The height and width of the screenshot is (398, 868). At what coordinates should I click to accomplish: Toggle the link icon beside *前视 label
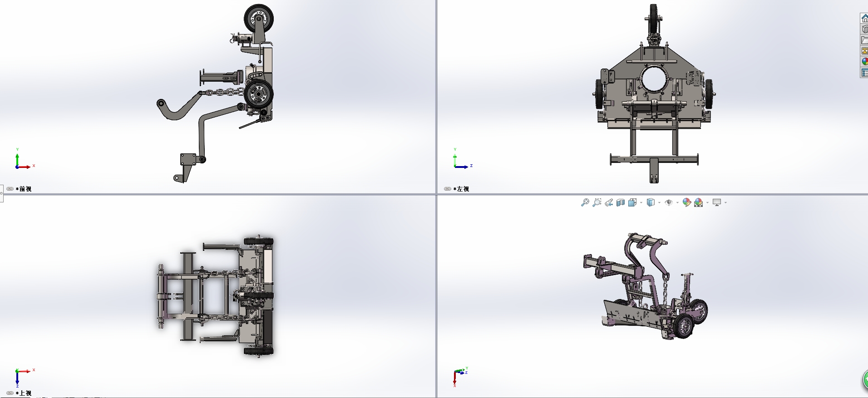pyautogui.click(x=10, y=189)
